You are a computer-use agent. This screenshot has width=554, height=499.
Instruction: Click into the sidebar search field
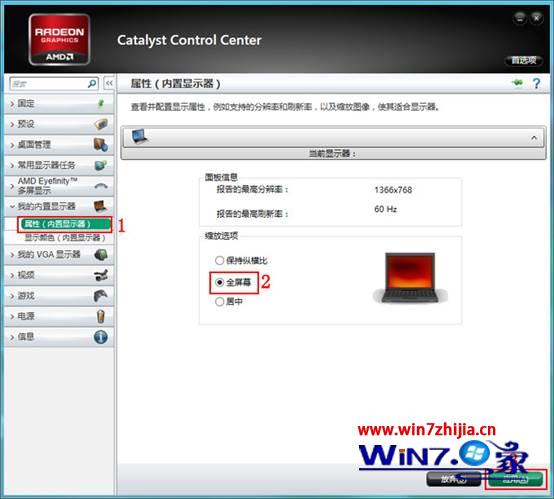coord(49,84)
